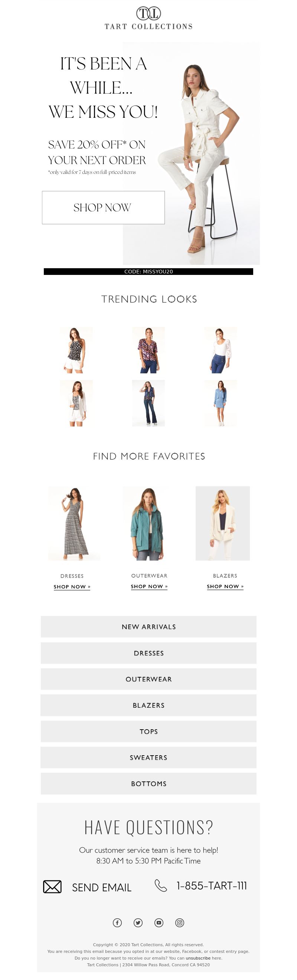Follow the Dresses SHOP NOW link
The image size is (297, 980).
pyautogui.click(x=72, y=587)
